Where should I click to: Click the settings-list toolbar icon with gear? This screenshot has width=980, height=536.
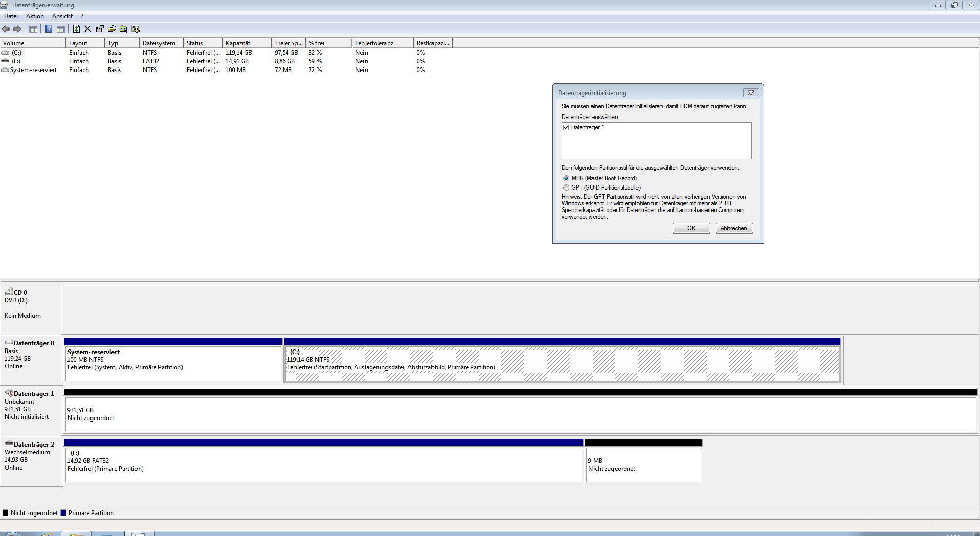pos(135,29)
